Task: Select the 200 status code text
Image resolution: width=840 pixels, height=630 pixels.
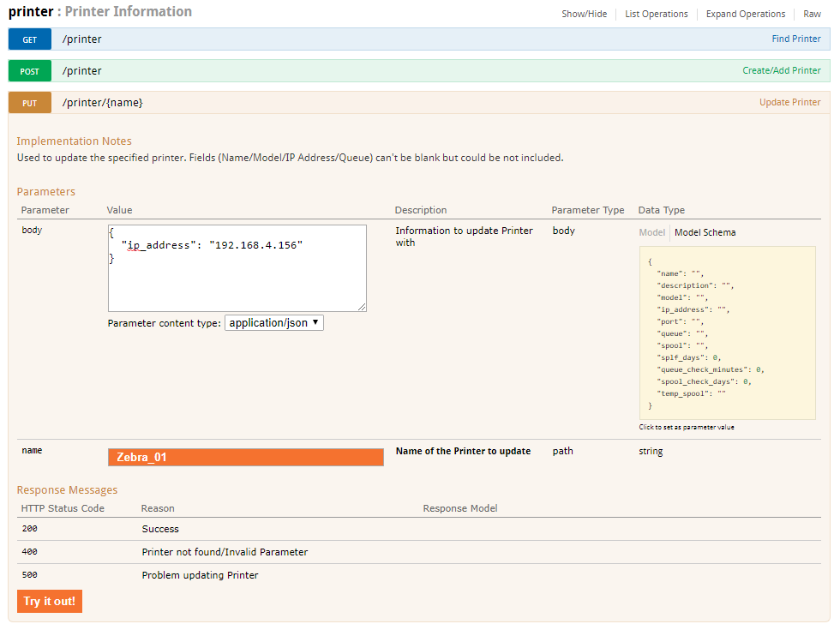Action: tap(29, 529)
